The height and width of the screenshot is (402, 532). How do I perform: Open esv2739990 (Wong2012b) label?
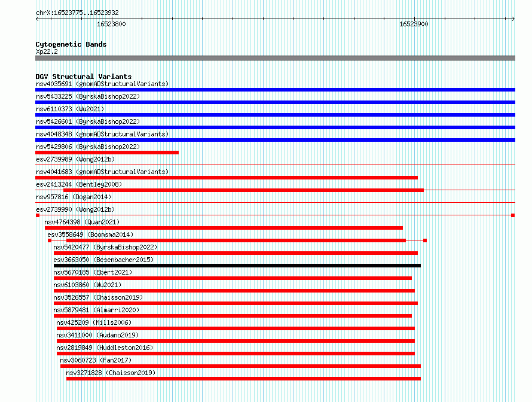coord(75,209)
